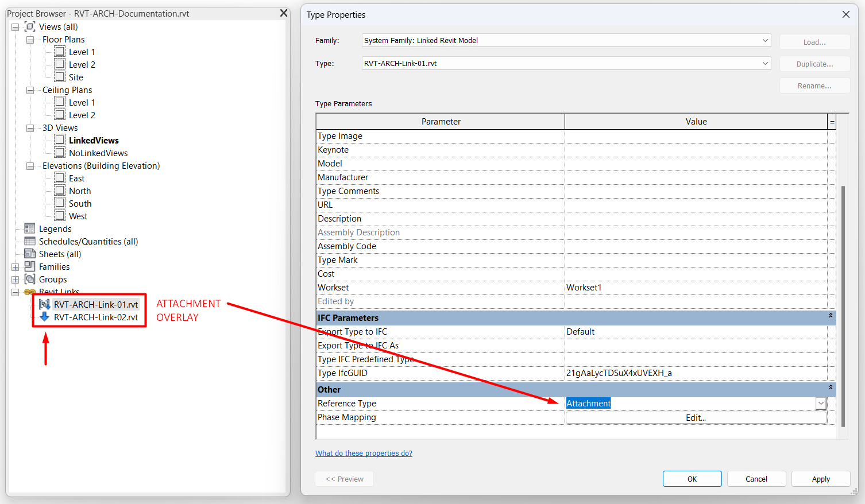Expand the Families node
The width and height of the screenshot is (865, 504).
click(16, 267)
